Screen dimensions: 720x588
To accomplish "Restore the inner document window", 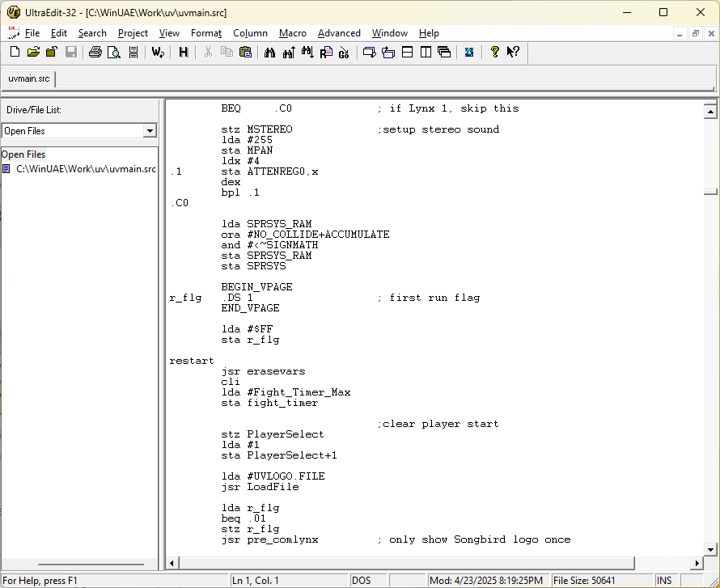I will tap(696, 33).
